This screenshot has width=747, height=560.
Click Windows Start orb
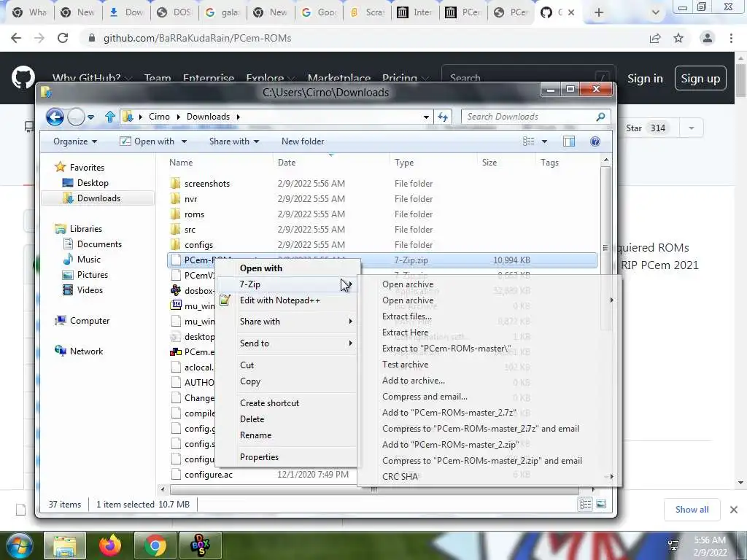tap(19, 545)
